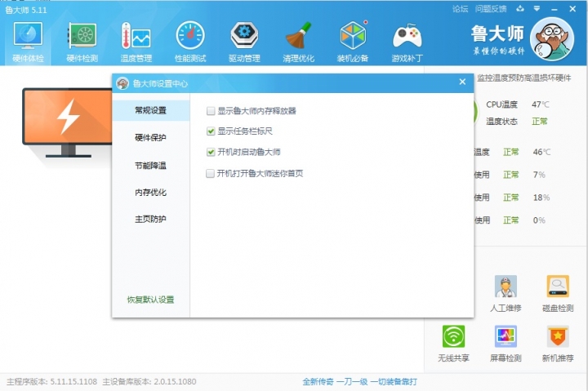Minimize the 鲁大师 main window
588x391 pixels.
coord(555,9)
